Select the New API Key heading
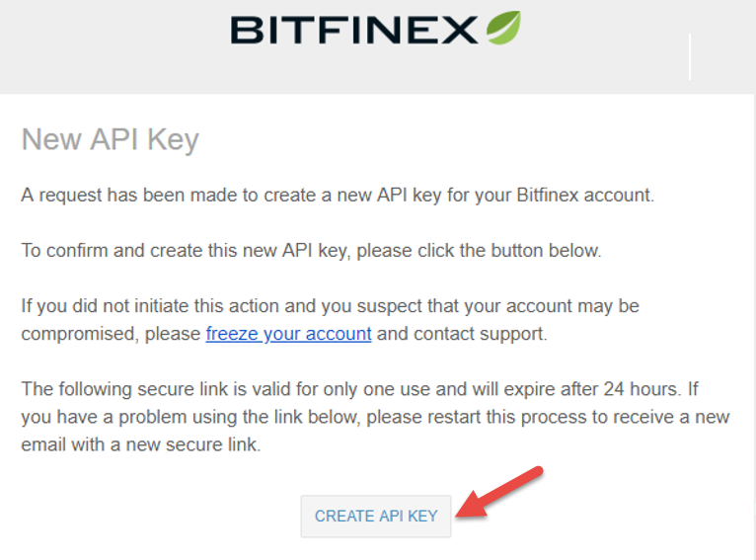The height and width of the screenshot is (560, 756). coord(110,140)
